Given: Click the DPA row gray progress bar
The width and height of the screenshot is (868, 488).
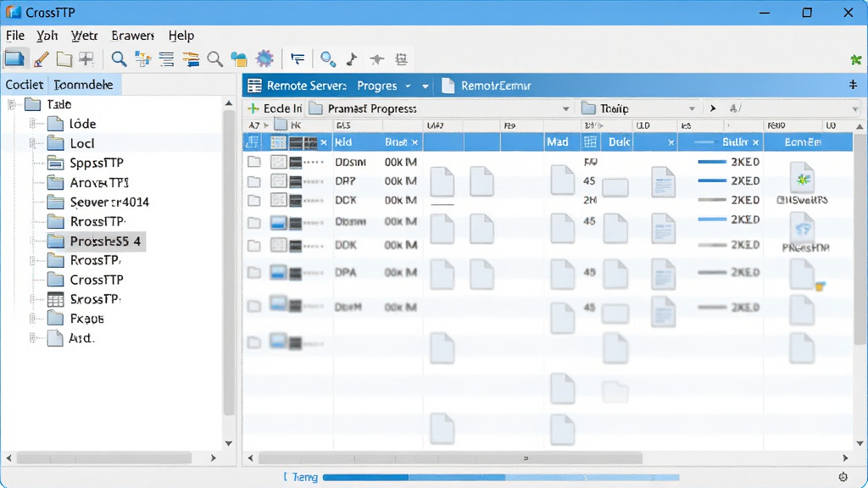Looking at the screenshot, I should (x=712, y=272).
